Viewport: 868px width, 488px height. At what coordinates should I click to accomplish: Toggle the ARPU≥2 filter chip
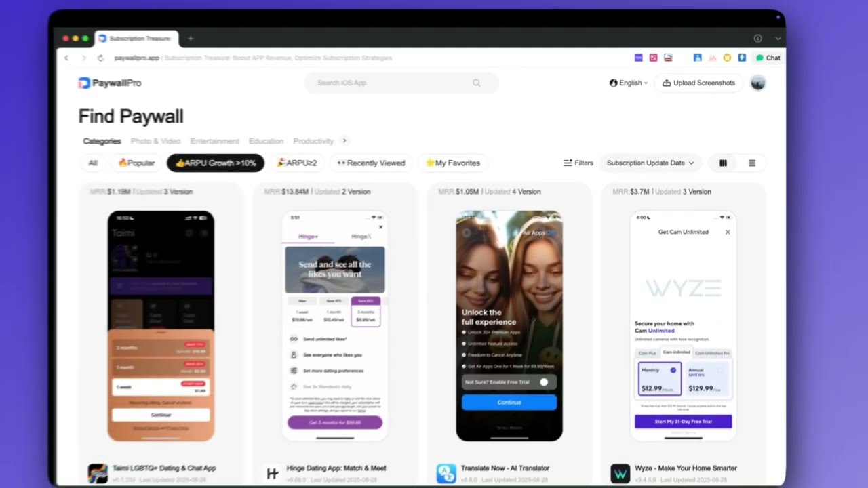coord(296,163)
